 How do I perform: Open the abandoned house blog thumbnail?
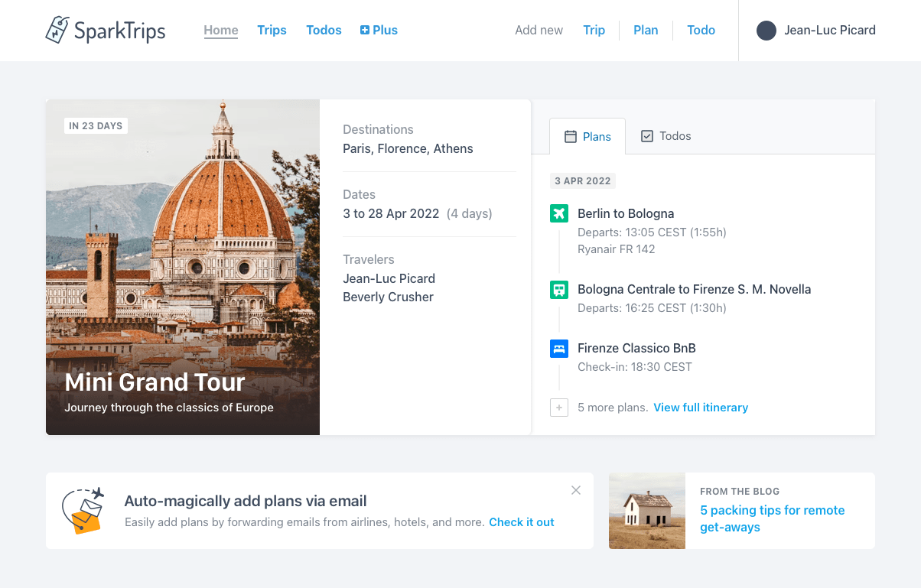[647, 511]
